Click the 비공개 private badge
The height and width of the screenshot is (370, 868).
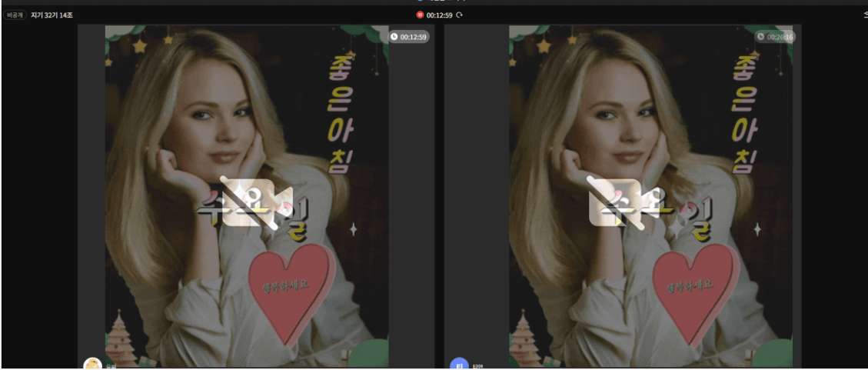click(x=15, y=15)
